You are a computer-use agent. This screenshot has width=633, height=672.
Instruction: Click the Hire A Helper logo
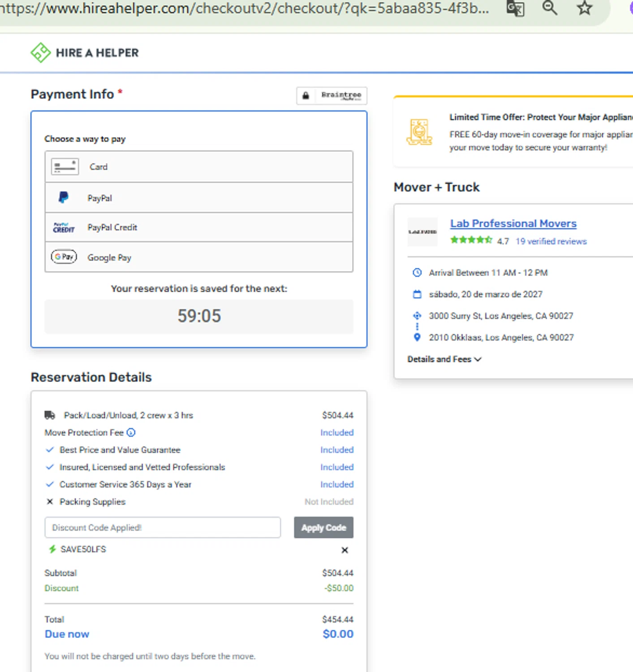[x=84, y=53]
